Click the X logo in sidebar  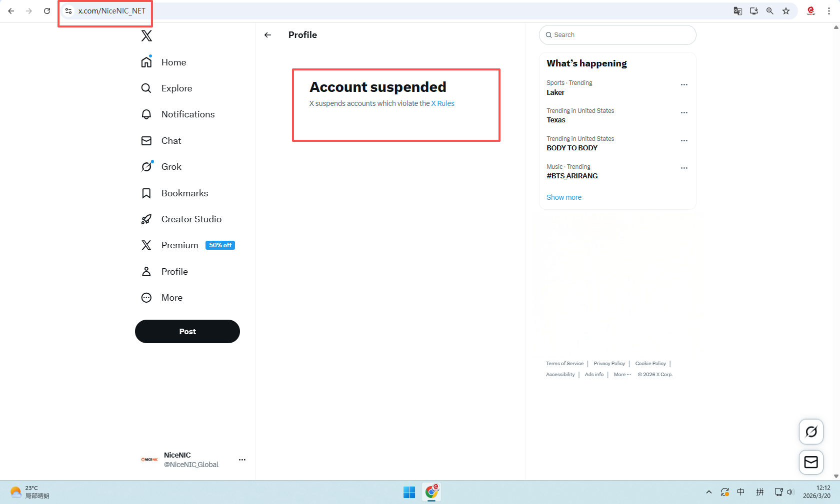pyautogui.click(x=146, y=35)
